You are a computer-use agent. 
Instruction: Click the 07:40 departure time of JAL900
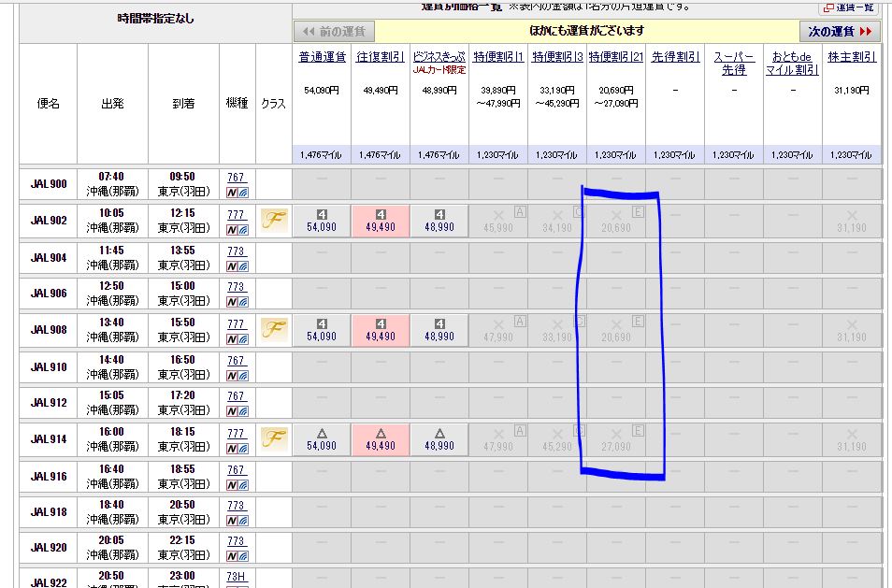(x=111, y=177)
